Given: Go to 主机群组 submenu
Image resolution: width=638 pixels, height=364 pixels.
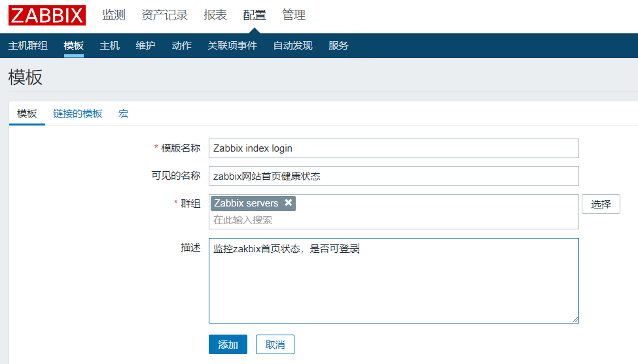Looking at the screenshot, I should click(27, 46).
